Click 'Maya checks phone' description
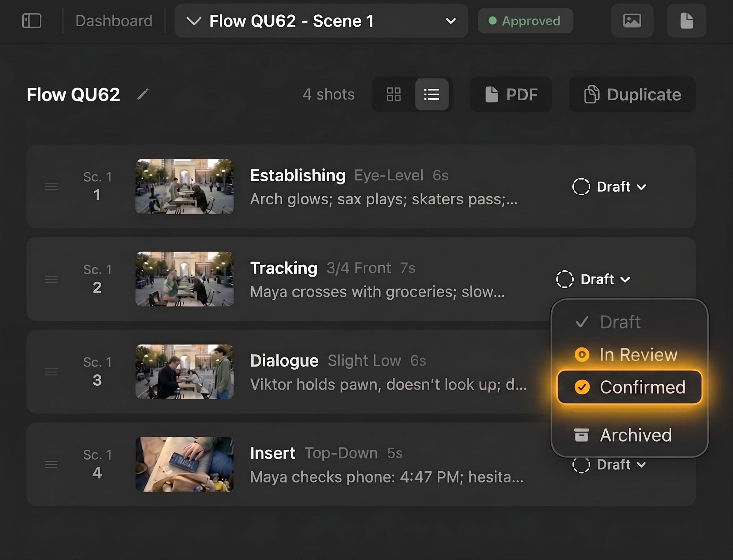Screen dimensions: 733x560 coord(387,477)
